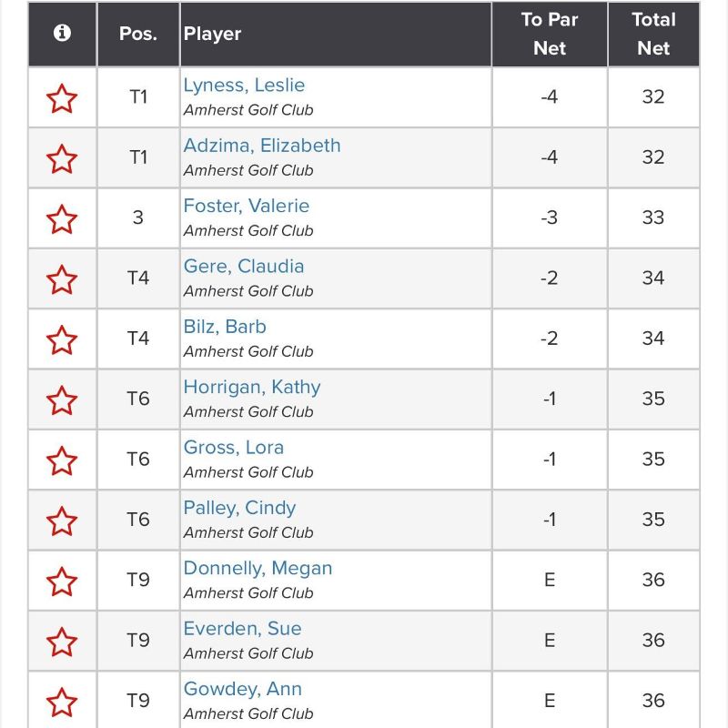Open Adzima, Elizabeth player link
The width and height of the screenshot is (728, 728).
(262, 146)
